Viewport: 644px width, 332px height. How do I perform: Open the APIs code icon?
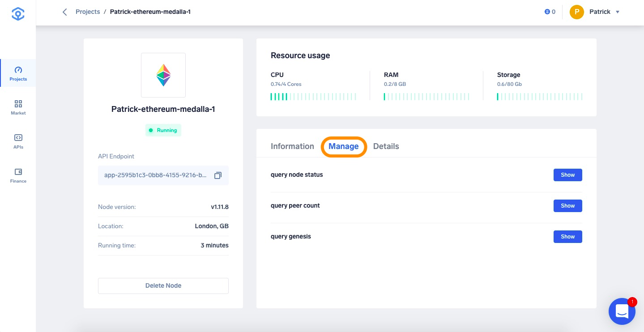(x=18, y=138)
